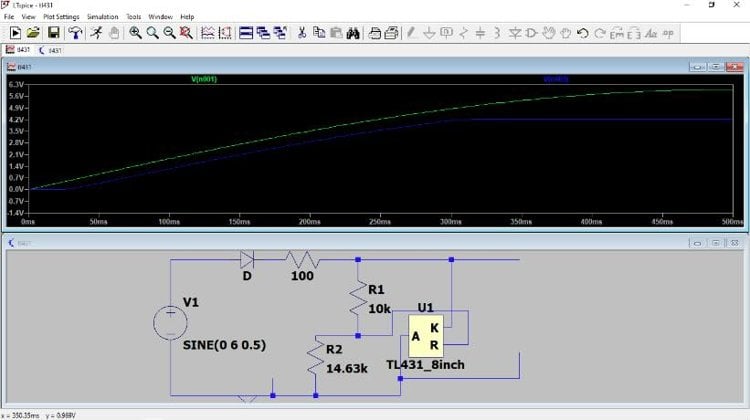
Task: Click the 10k value of R1
Action: click(x=379, y=309)
